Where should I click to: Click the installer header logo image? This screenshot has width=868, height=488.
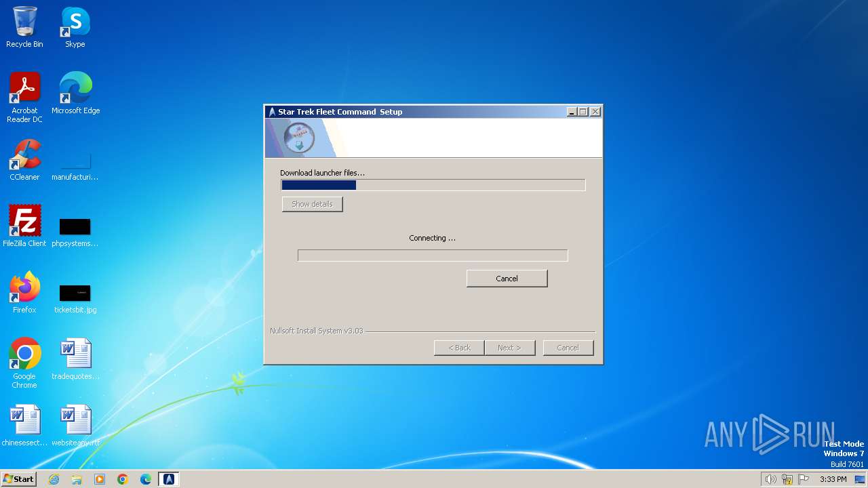[x=299, y=138]
